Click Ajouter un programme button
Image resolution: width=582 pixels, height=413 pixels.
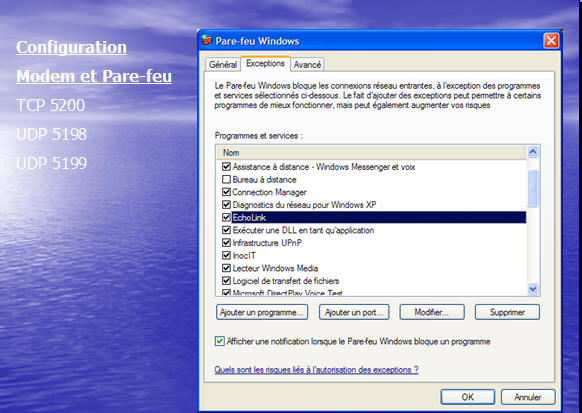[262, 312]
